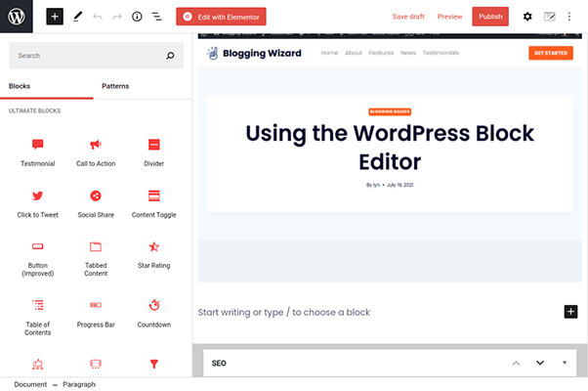
Task: Collapse the SEO panel triangle toggle
Action: click(x=565, y=363)
